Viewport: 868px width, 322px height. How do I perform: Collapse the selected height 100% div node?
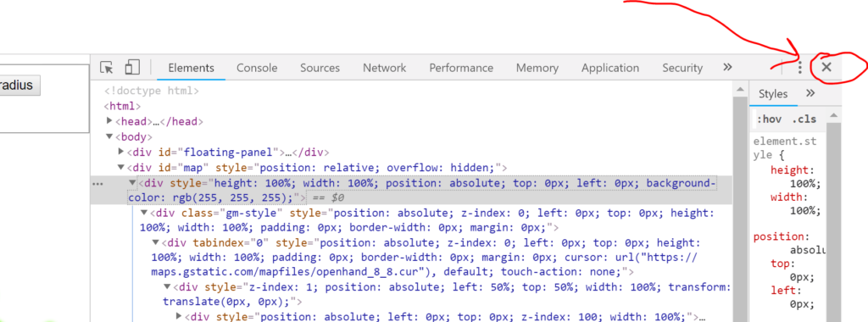click(x=132, y=182)
